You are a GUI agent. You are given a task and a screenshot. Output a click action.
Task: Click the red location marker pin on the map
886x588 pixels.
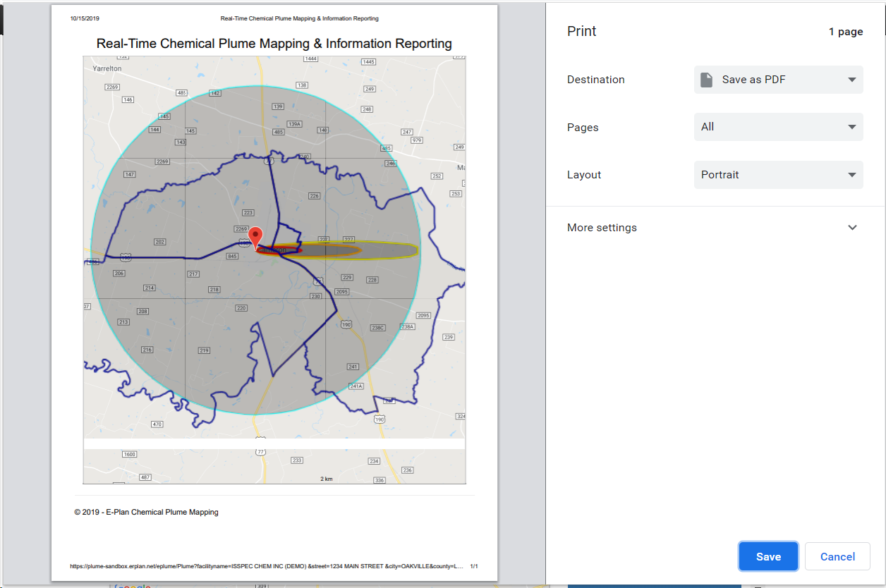(x=255, y=237)
